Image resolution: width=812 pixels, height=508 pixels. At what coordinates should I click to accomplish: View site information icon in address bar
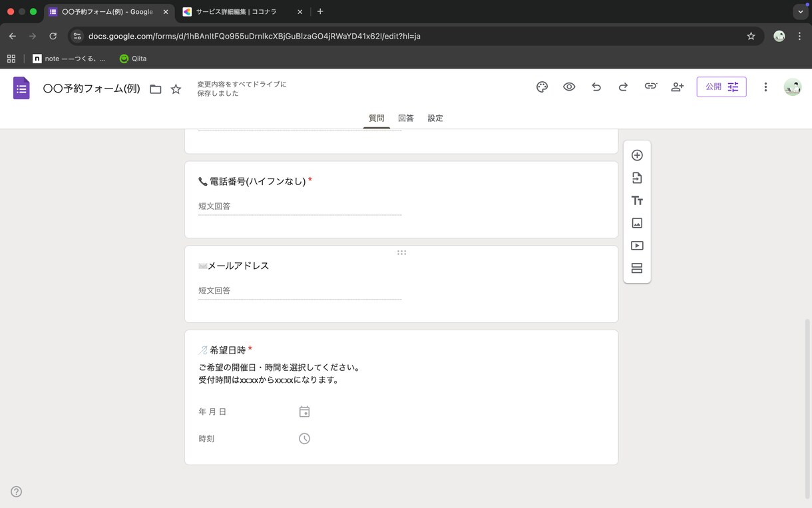tap(77, 36)
